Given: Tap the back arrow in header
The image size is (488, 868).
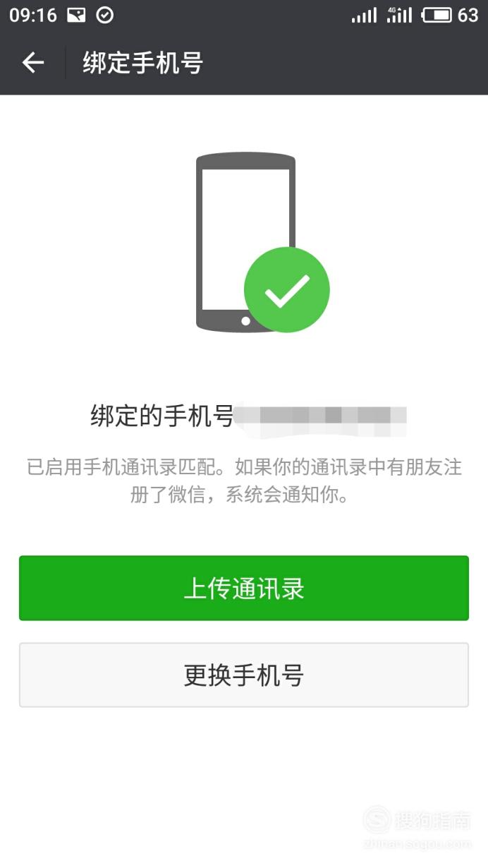Looking at the screenshot, I should click(33, 64).
